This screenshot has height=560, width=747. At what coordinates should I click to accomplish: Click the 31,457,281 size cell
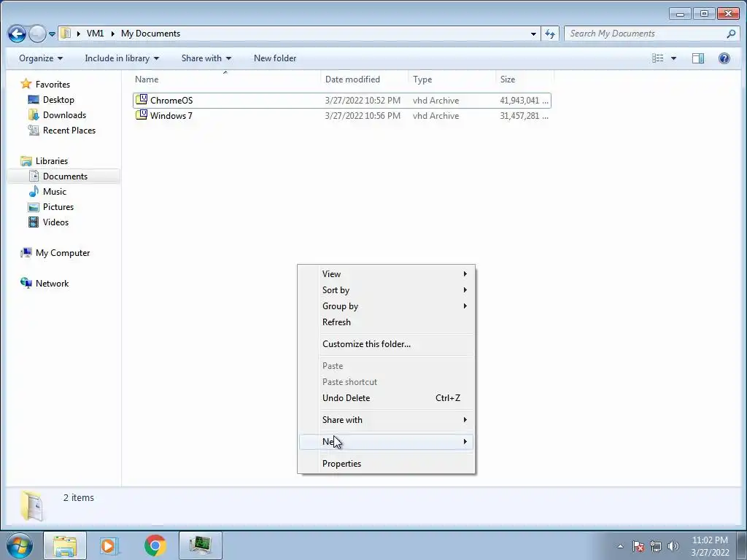click(x=524, y=116)
